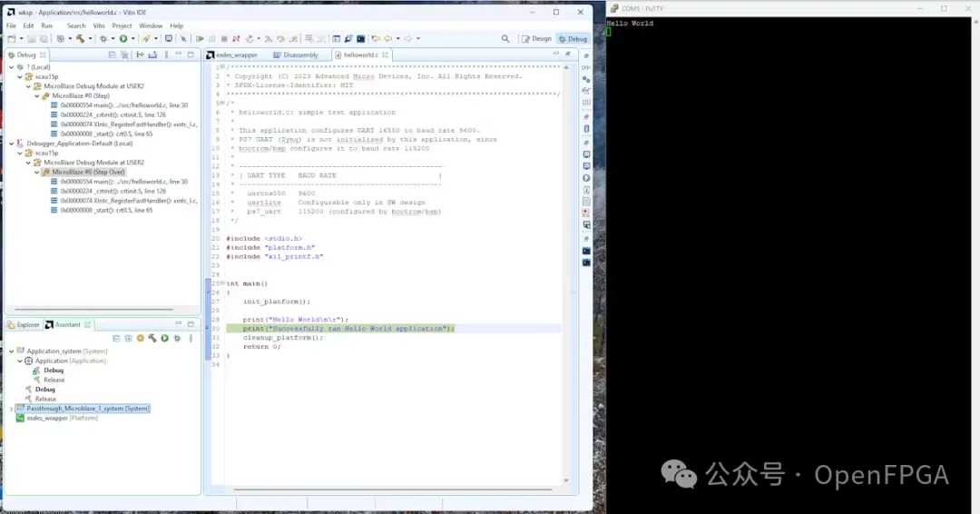Image resolution: width=980 pixels, height=514 pixels.
Task: Click the bug Debug launch icon in toolbar
Action: click(x=103, y=39)
